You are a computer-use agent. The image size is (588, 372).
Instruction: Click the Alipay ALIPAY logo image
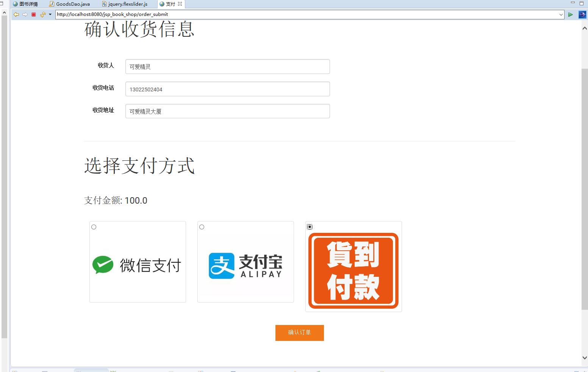245,265
